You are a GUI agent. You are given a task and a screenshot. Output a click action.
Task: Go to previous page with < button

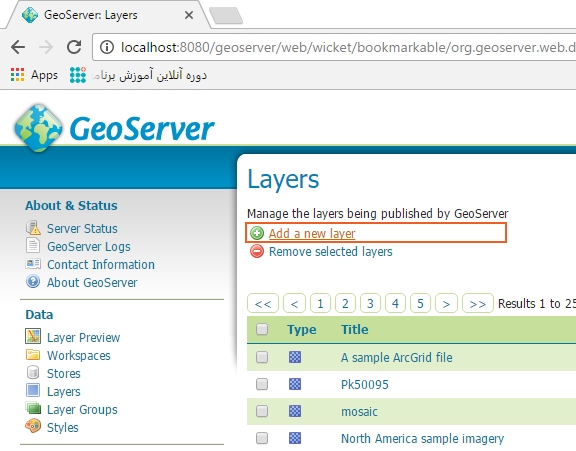tap(295, 303)
